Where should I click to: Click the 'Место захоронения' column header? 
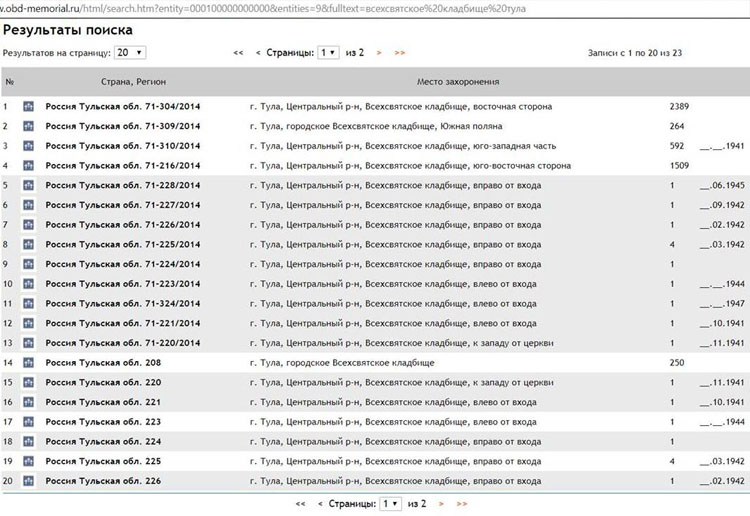pos(458,80)
